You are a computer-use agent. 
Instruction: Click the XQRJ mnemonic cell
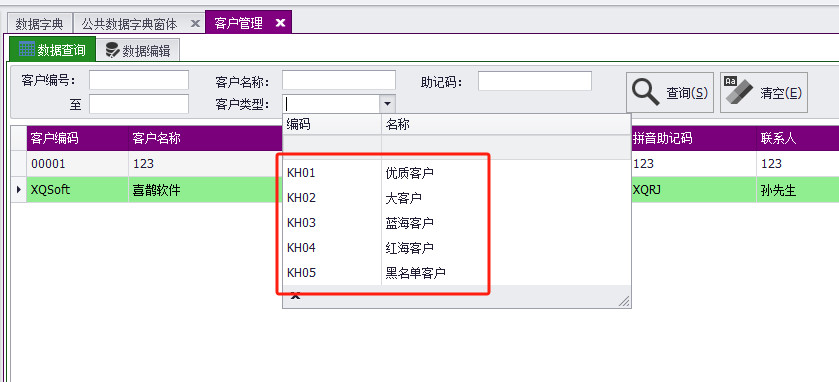(x=694, y=189)
